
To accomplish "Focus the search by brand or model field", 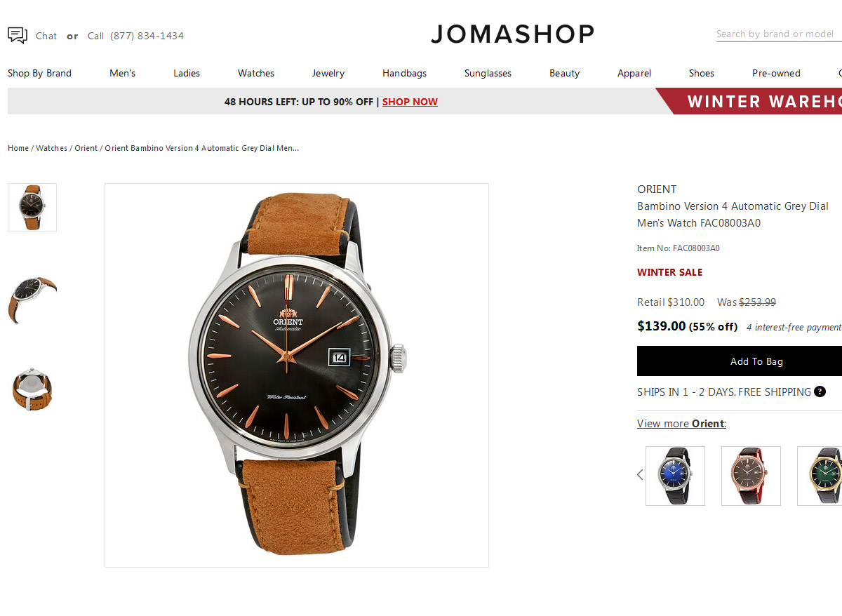I will point(779,34).
